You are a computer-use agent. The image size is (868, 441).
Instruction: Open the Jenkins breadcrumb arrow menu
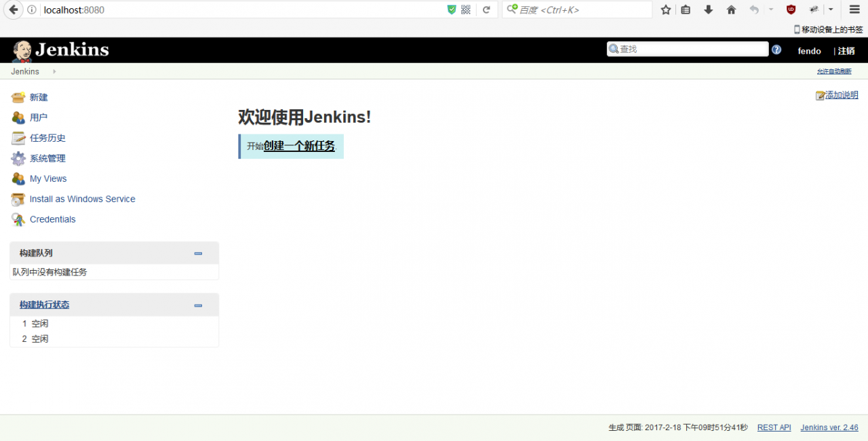click(54, 71)
